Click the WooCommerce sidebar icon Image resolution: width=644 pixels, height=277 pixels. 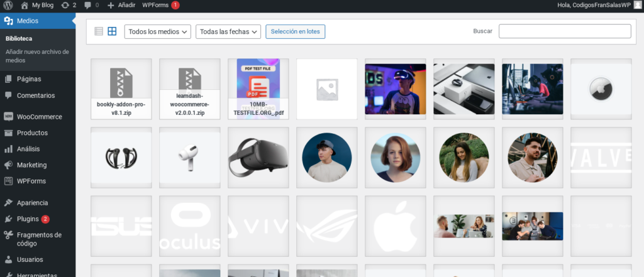click(x=8, y=117)
